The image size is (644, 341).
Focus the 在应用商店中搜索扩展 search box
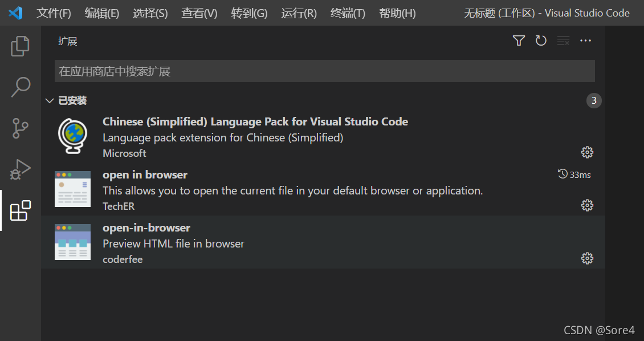(324, 71)
